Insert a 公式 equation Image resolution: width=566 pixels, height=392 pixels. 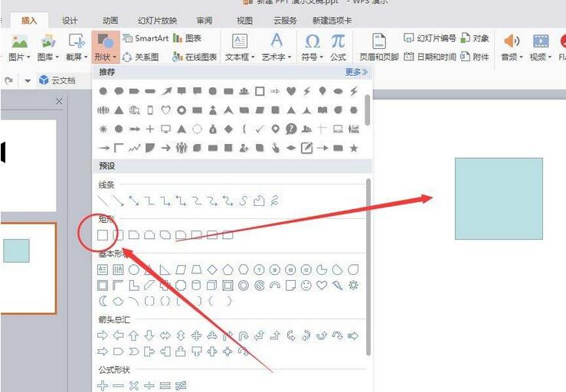point(339,47)
